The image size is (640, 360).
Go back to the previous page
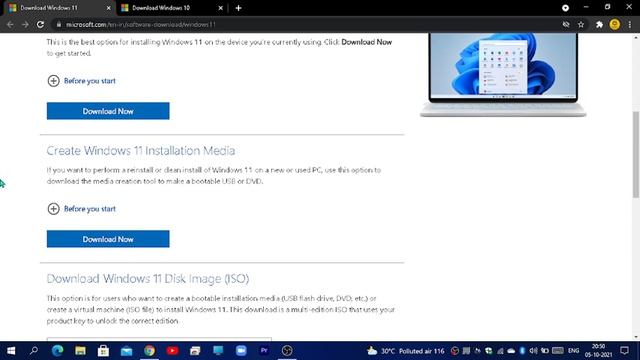(x=10, y=24)
